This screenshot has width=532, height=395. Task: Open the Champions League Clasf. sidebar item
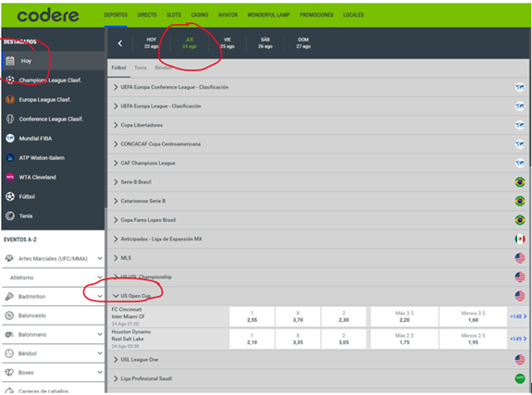[54, 80]
